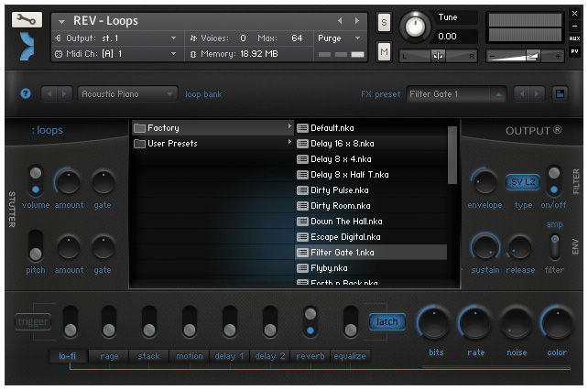Choose the Delay 16 x 8.nka preset
588x390 pixels.
coord(371,144)
